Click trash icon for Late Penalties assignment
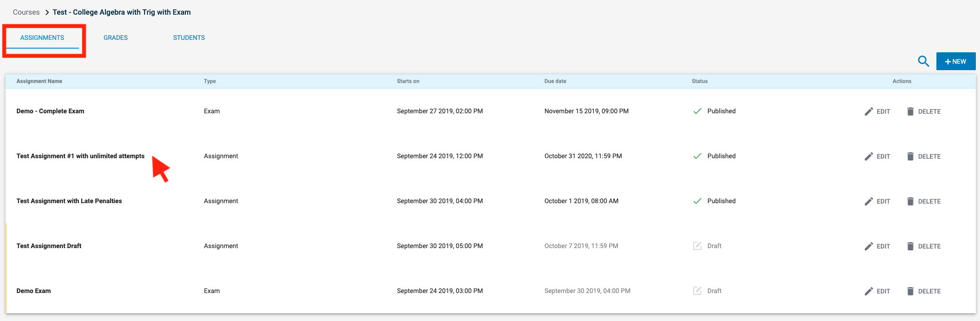 (x=910, y=201)
